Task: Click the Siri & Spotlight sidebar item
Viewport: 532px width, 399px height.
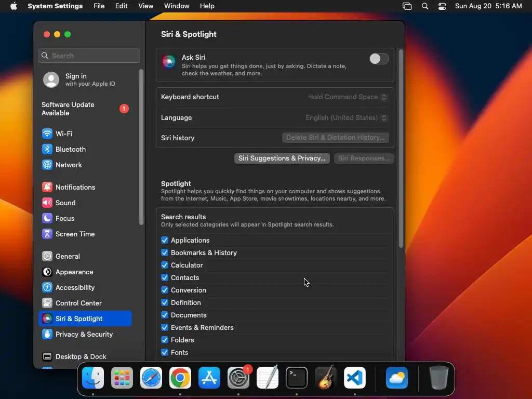Action: pyautogui.click(x=85, y=319)
